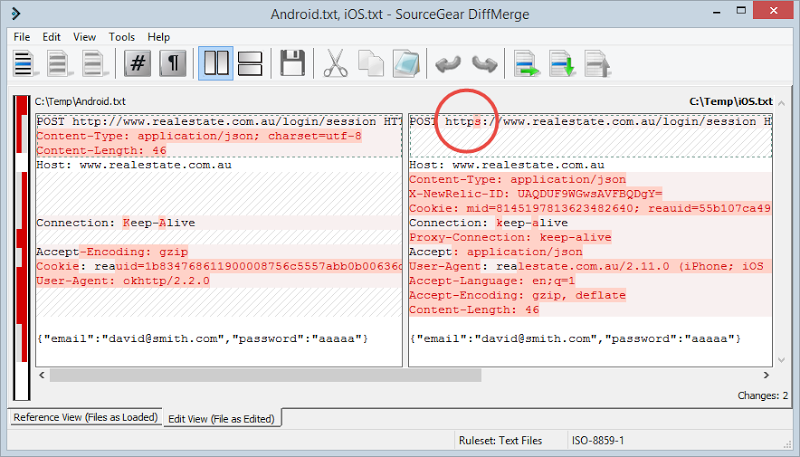800x457 pixels.
Task: Click the 'Changes: 2' counter
Action: pyautogui.click(x=762, y=396)
